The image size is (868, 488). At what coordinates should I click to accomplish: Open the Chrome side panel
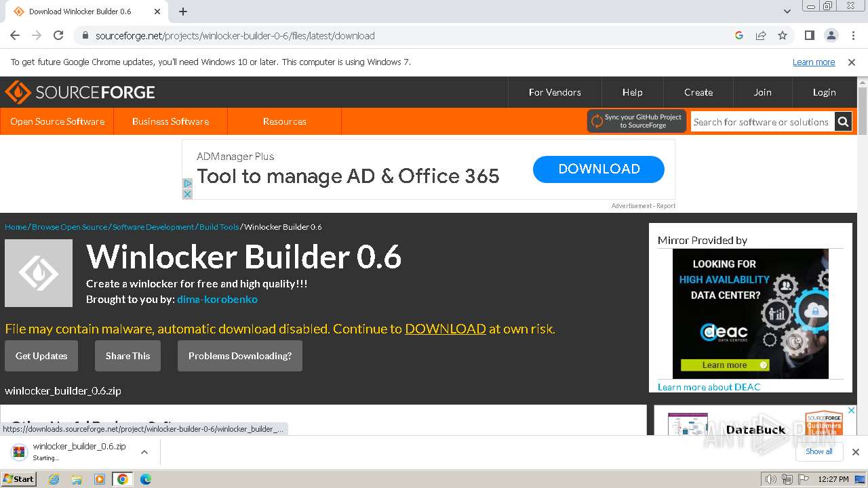tap(810, 35)
